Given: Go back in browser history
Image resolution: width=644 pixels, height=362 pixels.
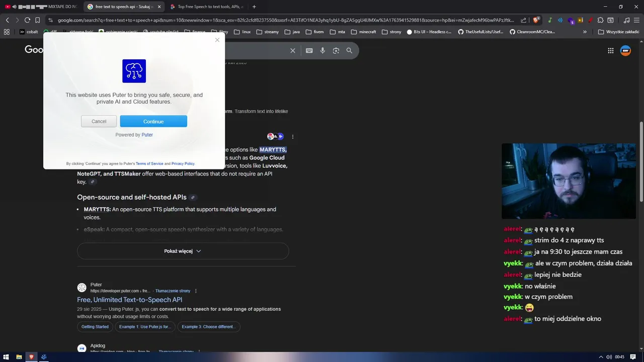Looking at the screenshot, I should (x=7, y=20).
